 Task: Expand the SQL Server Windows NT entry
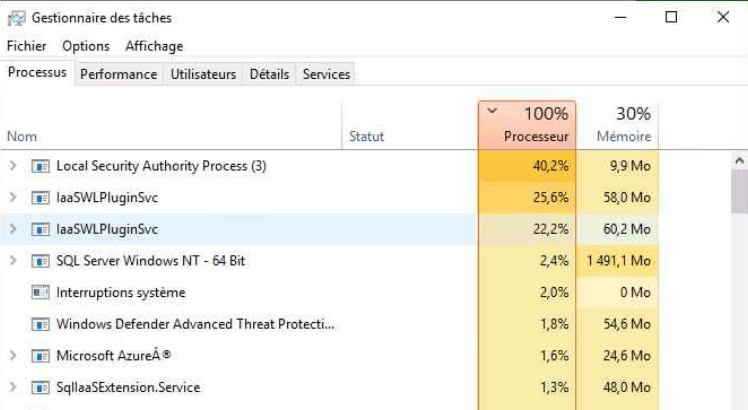coord(13,261)
